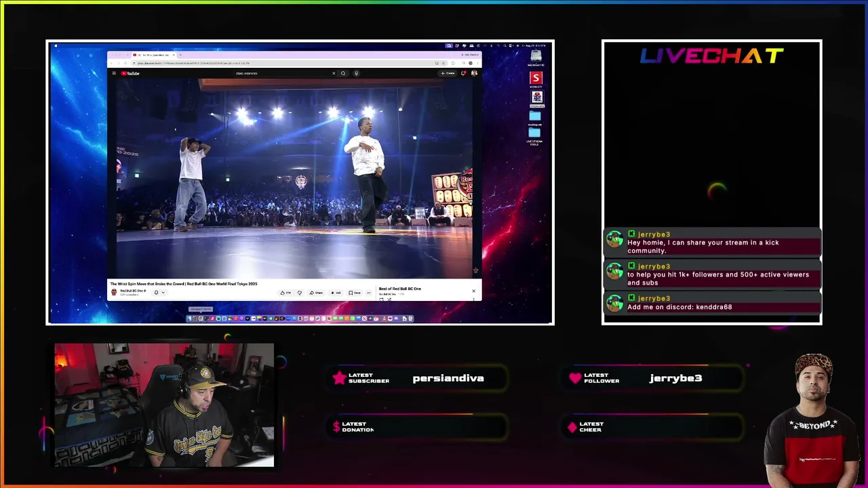The width and height of the screenshot is (868, 488).
Task: Click the chat message with discord kenddra68
Action: point(711,303)
